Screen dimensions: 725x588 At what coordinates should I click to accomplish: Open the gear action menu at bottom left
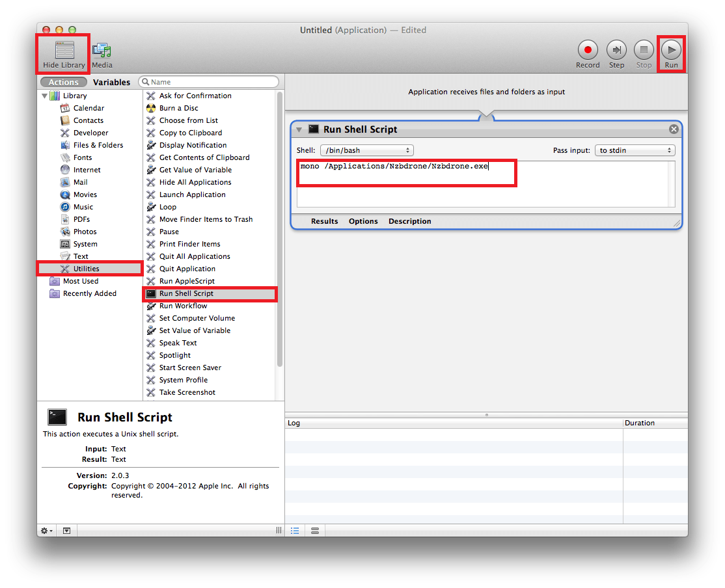[47, 531]
